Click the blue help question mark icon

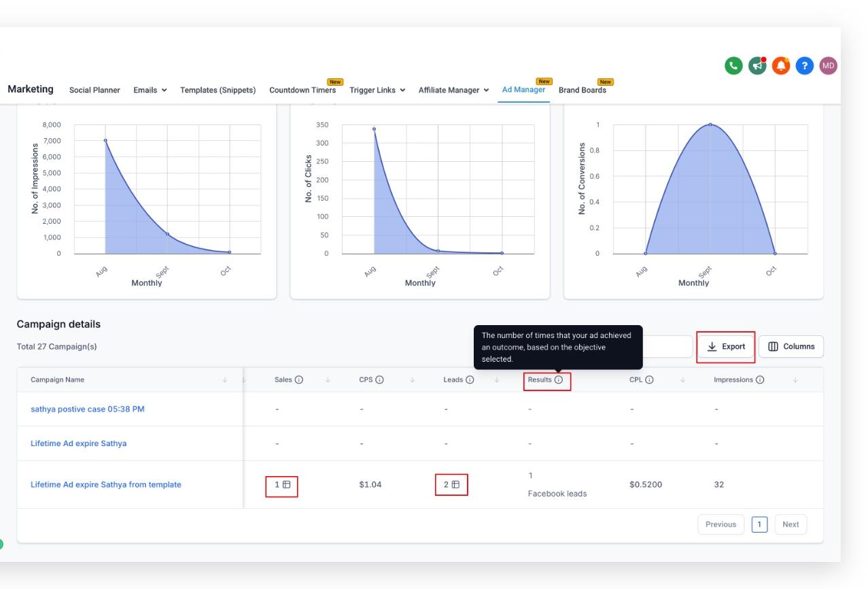pos(805,65)
